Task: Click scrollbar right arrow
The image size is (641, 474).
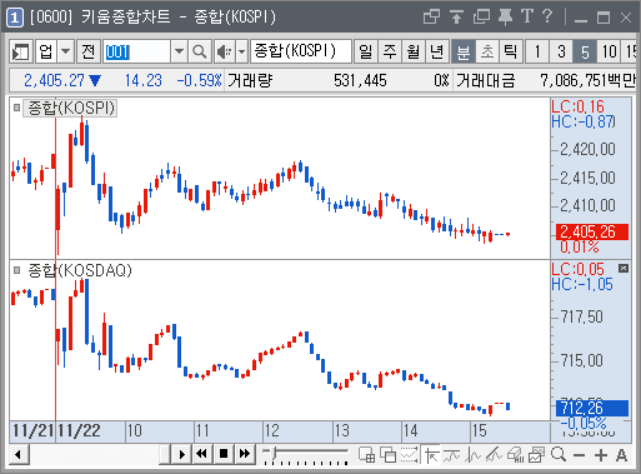Action: [x=182, y=454]
